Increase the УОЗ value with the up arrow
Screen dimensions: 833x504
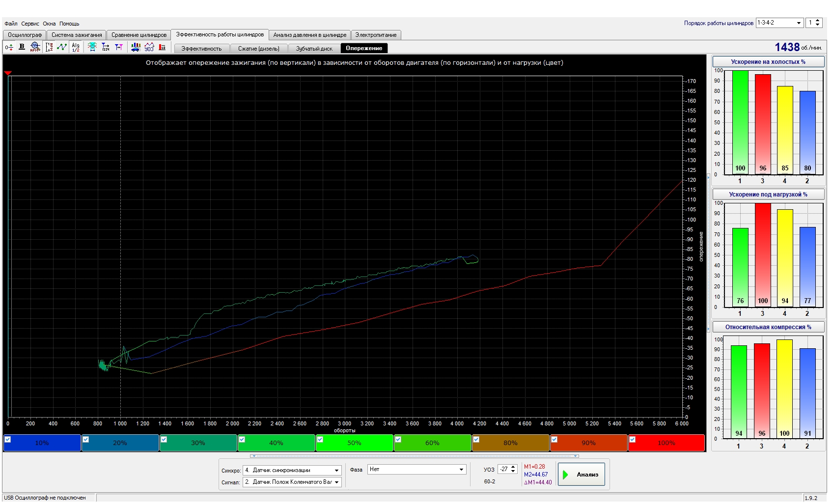[513, 467]
